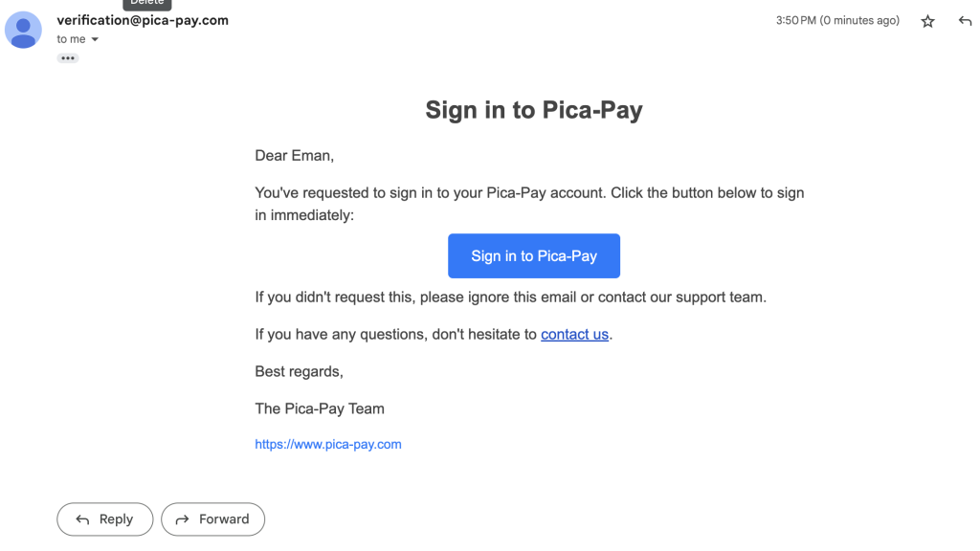Image resolution: width=980 pixels, height=551 pixels.
Task: Click the reply arrow icon beside the star
Action: click(965, 21)
